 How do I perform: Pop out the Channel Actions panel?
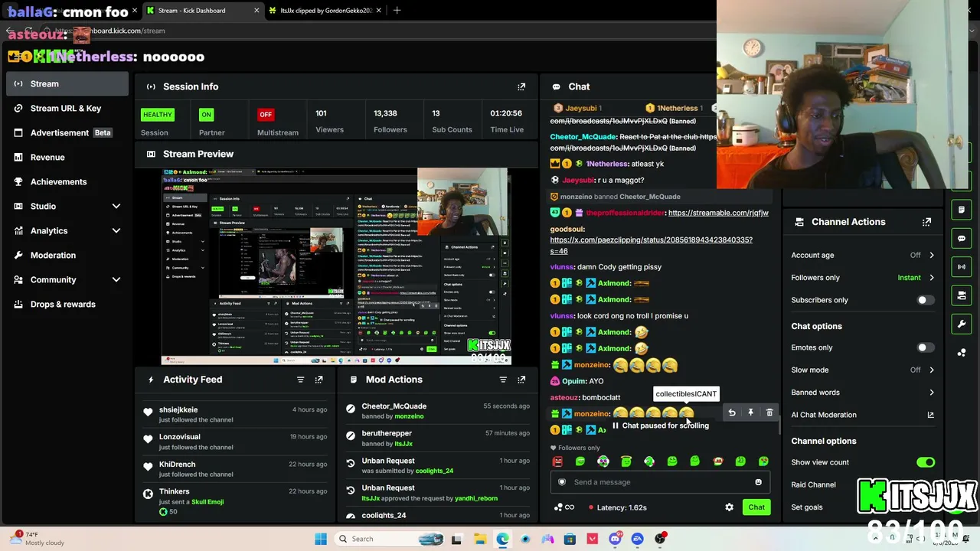tap(926, 222)
